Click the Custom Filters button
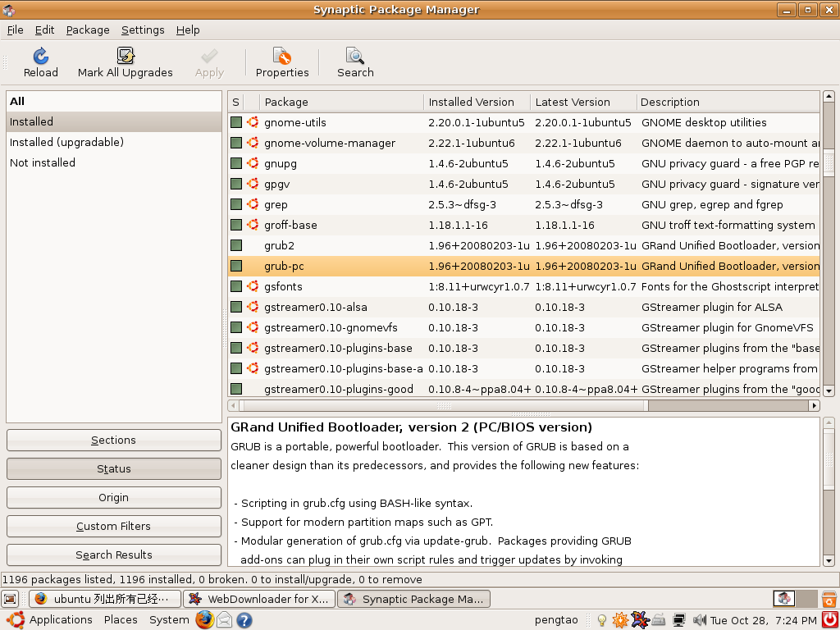 pyautogui.click(x=113, y=526)
